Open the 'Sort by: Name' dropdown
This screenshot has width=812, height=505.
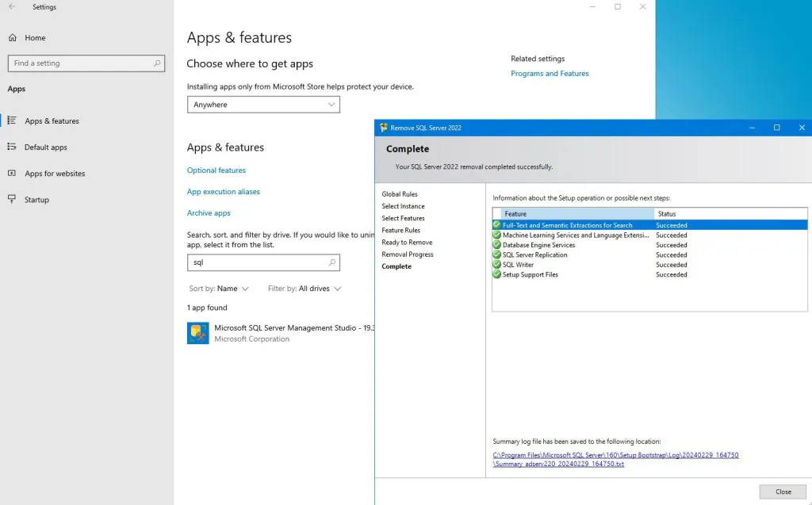point(218,289)
